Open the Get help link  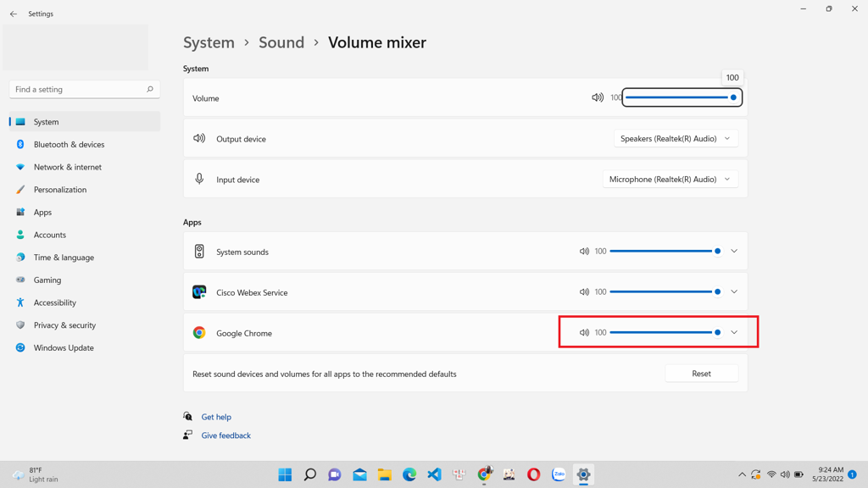[x=216, y=417]
